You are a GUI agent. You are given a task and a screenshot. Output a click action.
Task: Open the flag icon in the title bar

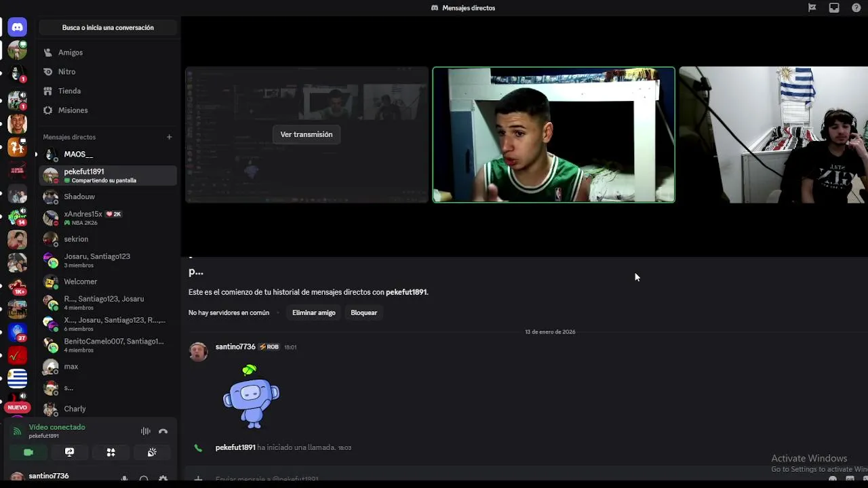tap(812, 8)
